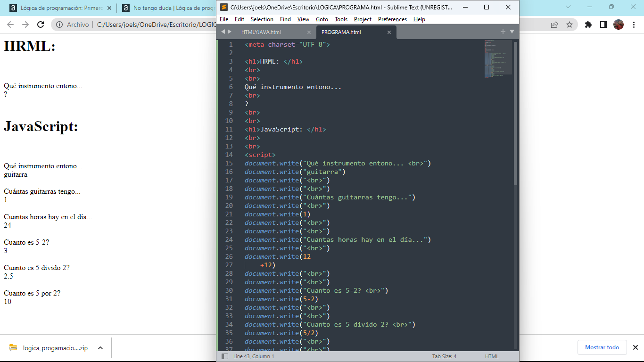Toggle the Sublime Text sidebar panel icon
The width and height of the screenshot is (644, 362).
[225, 356]
